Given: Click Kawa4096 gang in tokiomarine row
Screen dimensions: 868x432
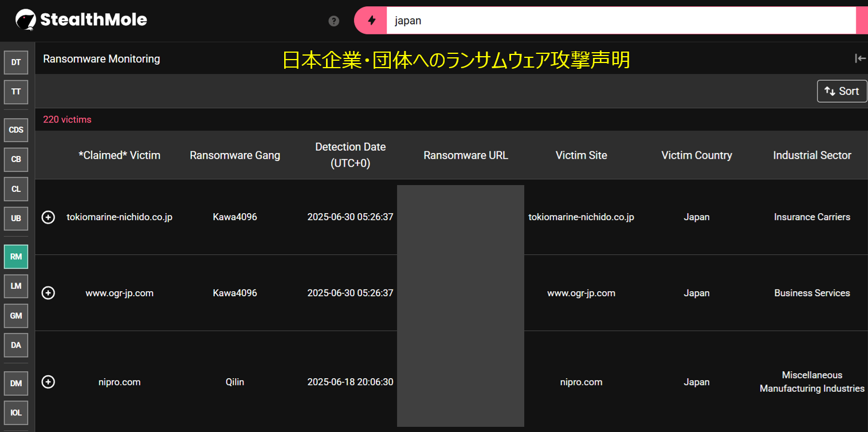Looking at the screenshot, I should [235, 217].
